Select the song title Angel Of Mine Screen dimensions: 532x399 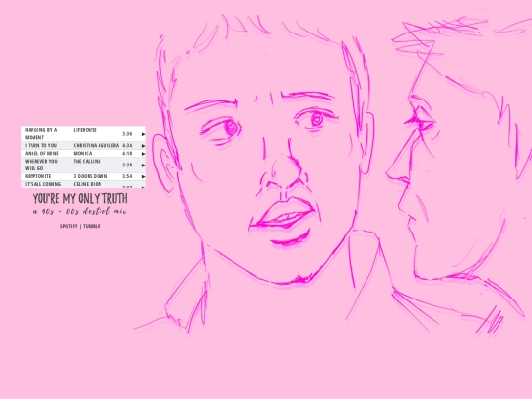click(x=41, y=153)
